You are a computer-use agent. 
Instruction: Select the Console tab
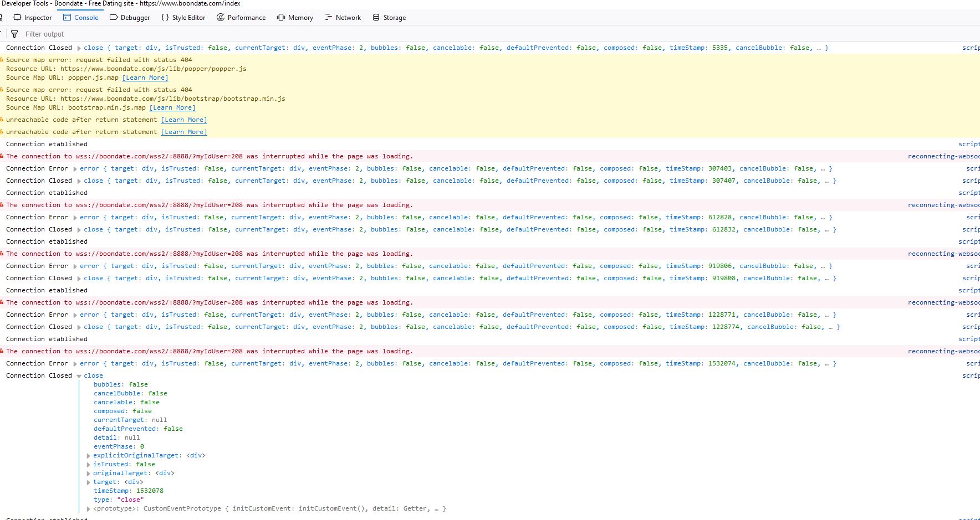click(x=81, y=18)
